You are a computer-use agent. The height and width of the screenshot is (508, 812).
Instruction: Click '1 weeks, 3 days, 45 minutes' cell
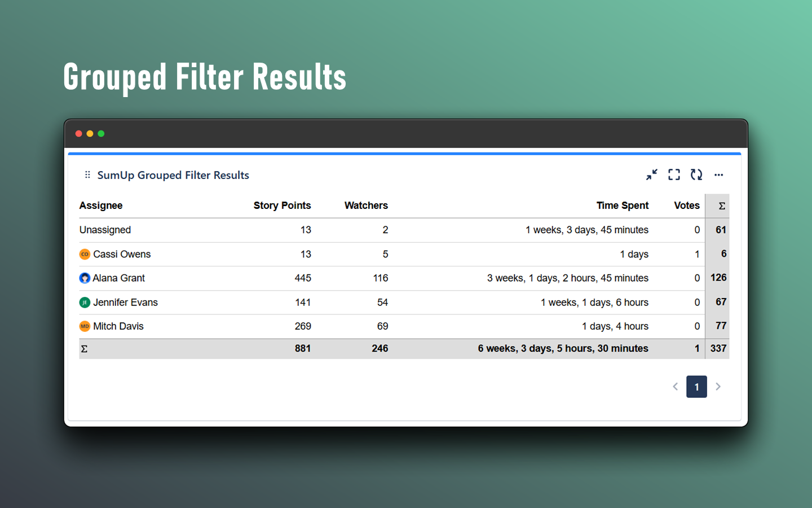(x=587, y=230)
